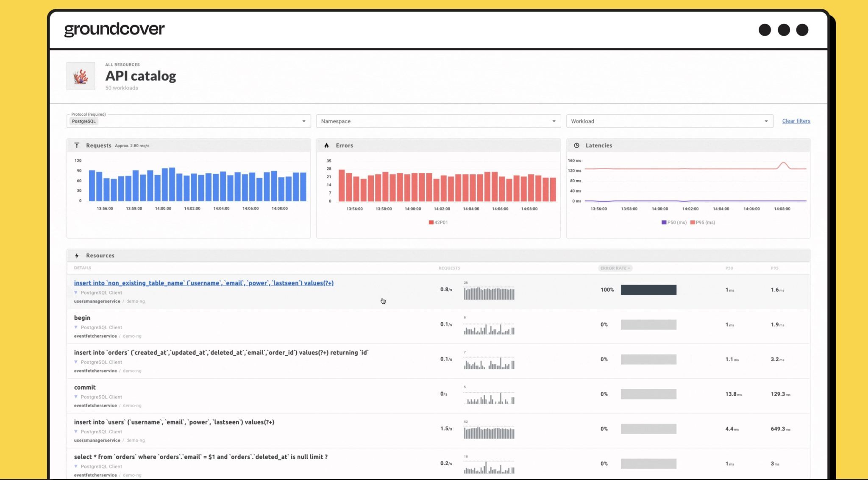Click the ALL RESOURCES breadcrumb label
The image size is (868, 480).
click(122, 64)
